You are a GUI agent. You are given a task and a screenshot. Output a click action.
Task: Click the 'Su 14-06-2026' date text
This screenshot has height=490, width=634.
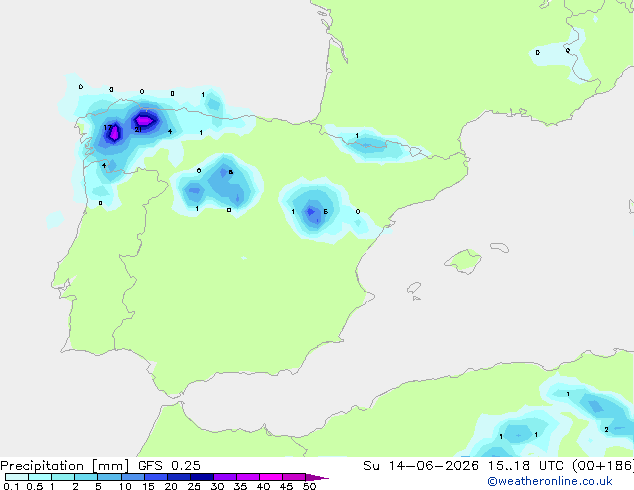(x=421, y=466)
